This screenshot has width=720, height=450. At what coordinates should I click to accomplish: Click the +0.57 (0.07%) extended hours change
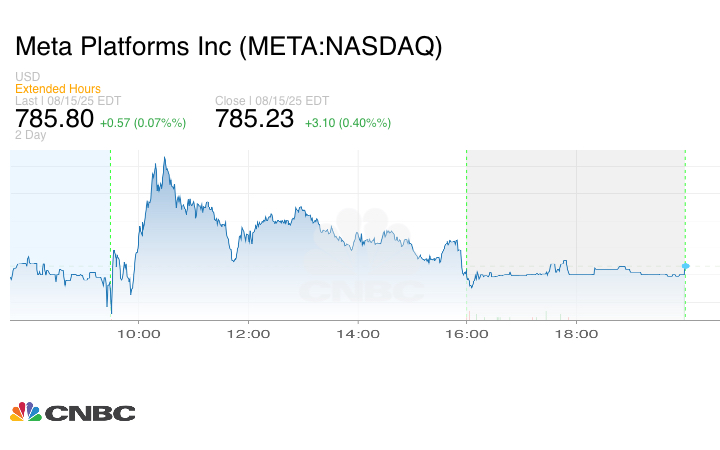[143, 123]
